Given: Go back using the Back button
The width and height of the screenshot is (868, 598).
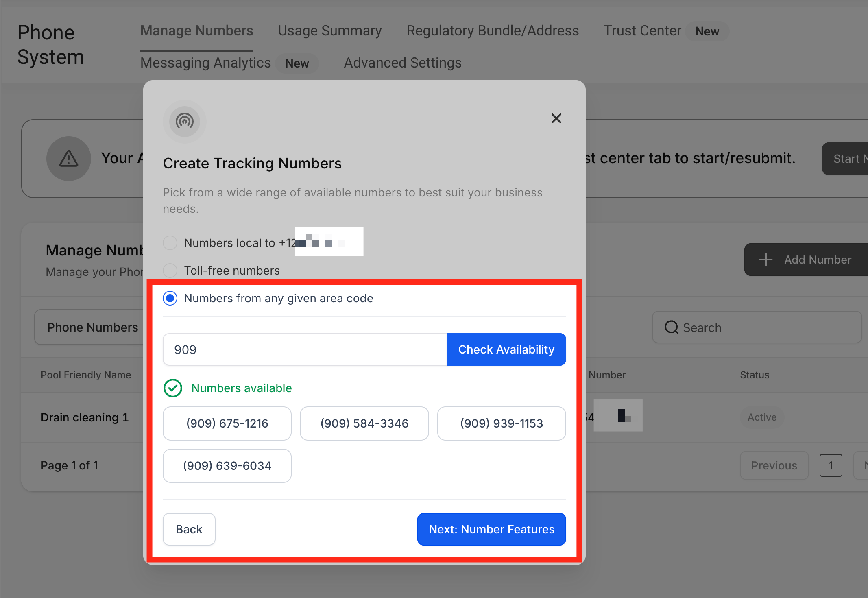Looking at the screenshot, I should [189, 529].
